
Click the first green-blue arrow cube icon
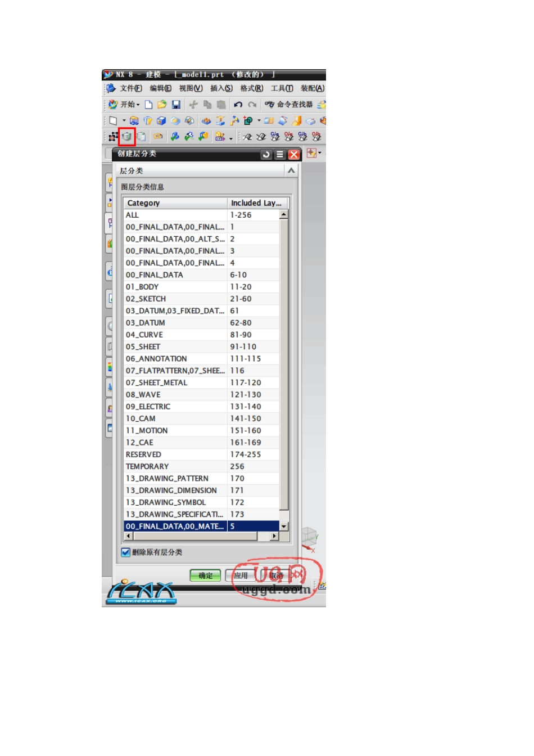[x=175, y=137]
